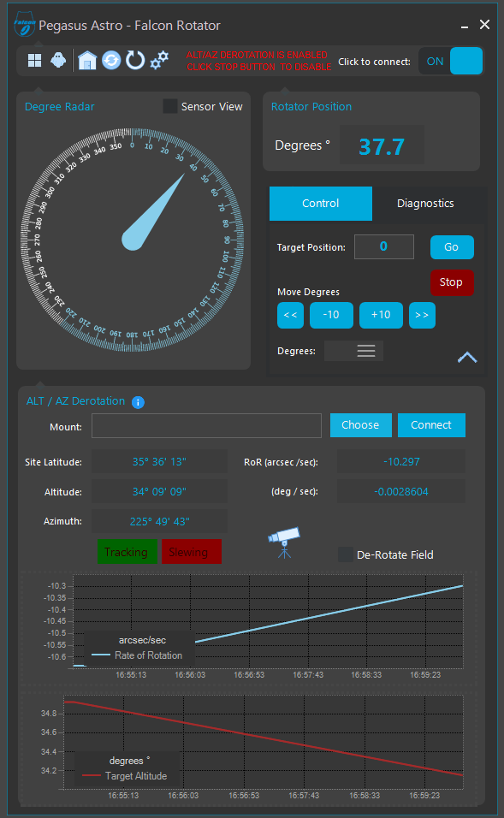
Task: Close the Falcon Rotator window
Action: tap(484, 25)
